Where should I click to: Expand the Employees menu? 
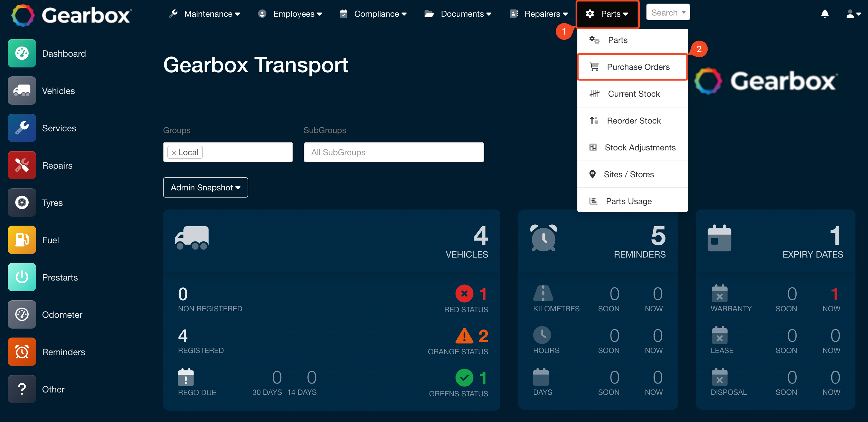coord(290,14)
